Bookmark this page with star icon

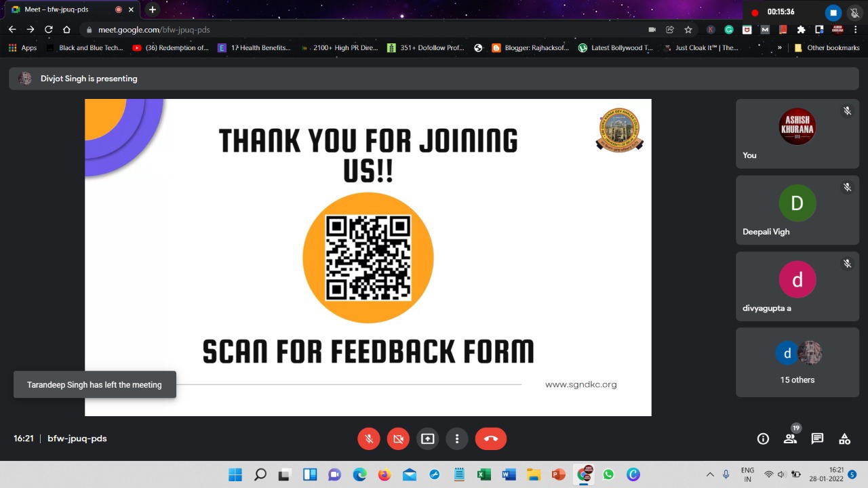[688, 30]
